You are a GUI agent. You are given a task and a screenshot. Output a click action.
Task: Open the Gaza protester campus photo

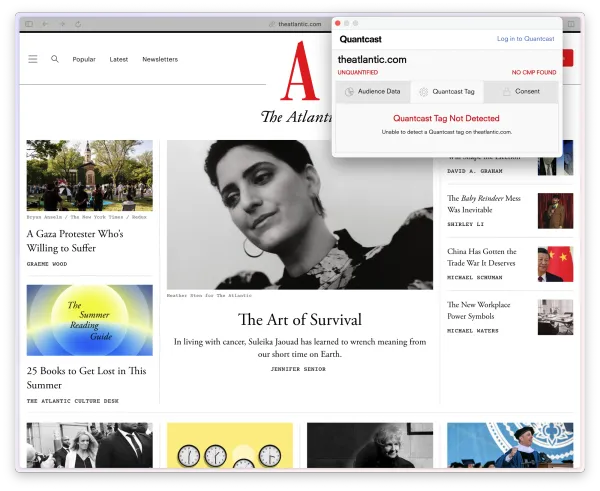coord(90,175)
